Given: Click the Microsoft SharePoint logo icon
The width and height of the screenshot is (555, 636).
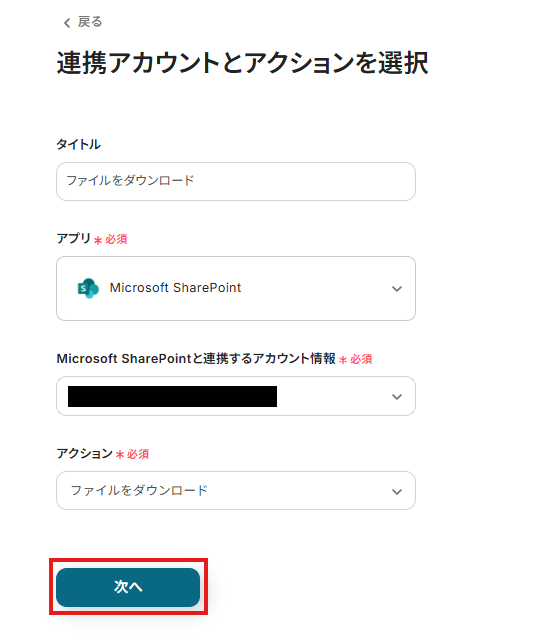Looking at the screenshot, I should pyautogui.click(x=88, y=288).
